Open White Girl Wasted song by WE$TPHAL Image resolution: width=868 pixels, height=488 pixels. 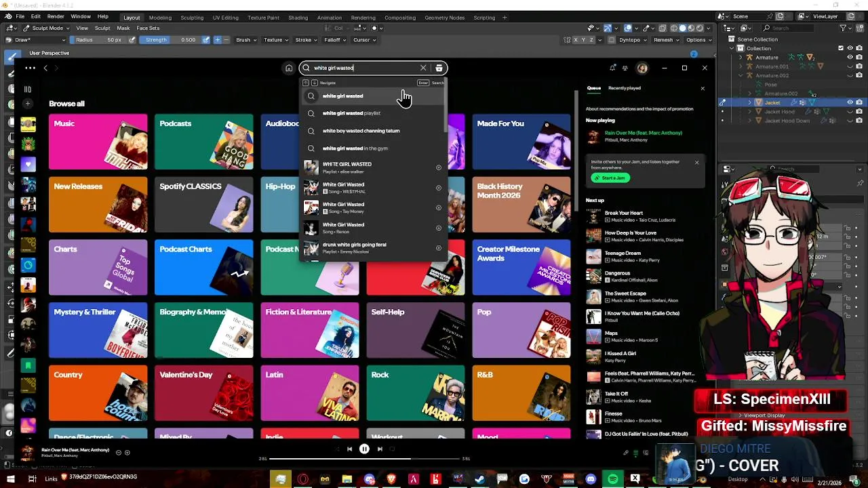tap(372, 188)
